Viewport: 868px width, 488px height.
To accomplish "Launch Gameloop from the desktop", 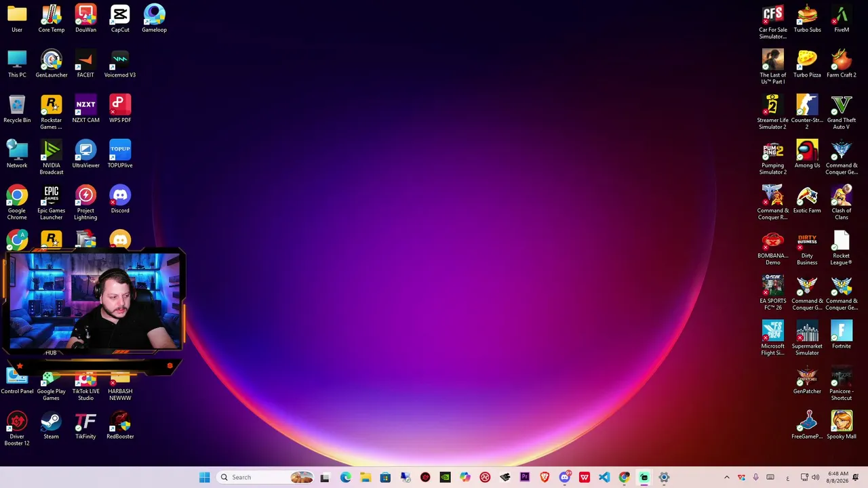I will [154, 18].
